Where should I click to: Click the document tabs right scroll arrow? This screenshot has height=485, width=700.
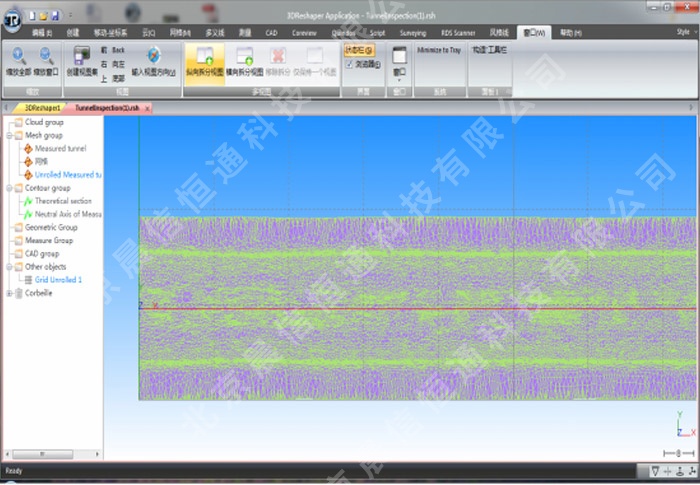click(691, 108)
